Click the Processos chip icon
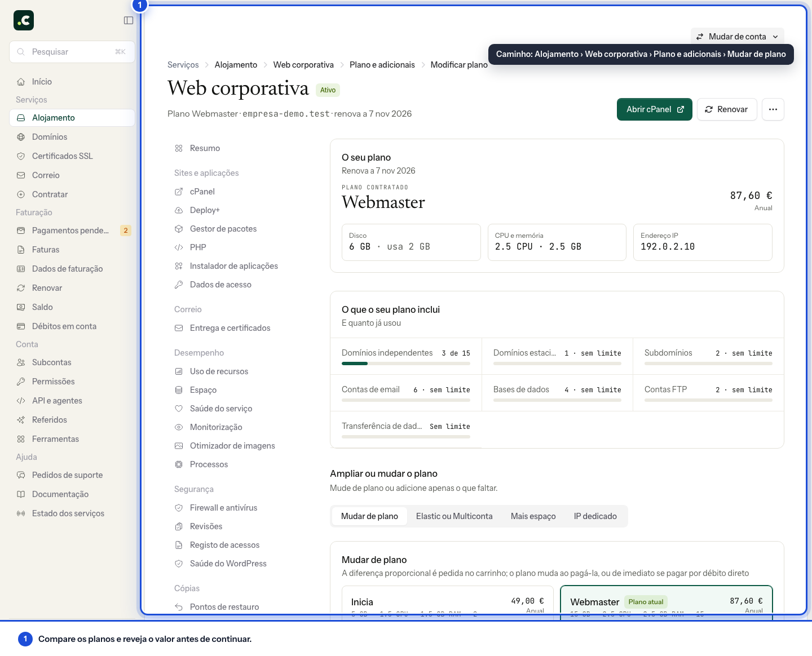Viewport: 812px width, 656px height. (179, 464)
